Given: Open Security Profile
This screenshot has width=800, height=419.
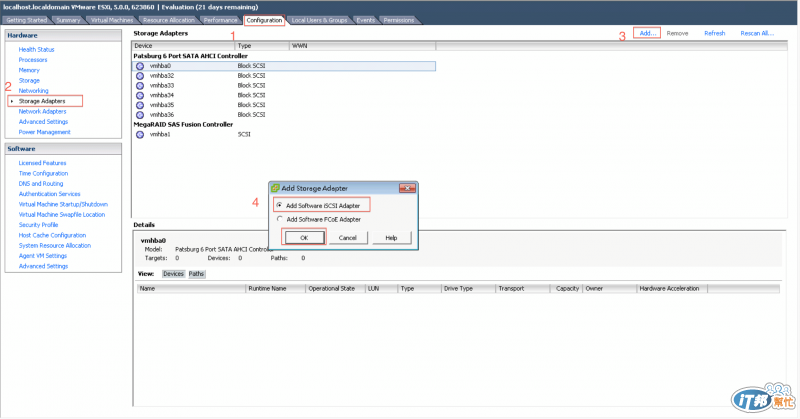Looking at the screenshot, I should pos(38,225).
